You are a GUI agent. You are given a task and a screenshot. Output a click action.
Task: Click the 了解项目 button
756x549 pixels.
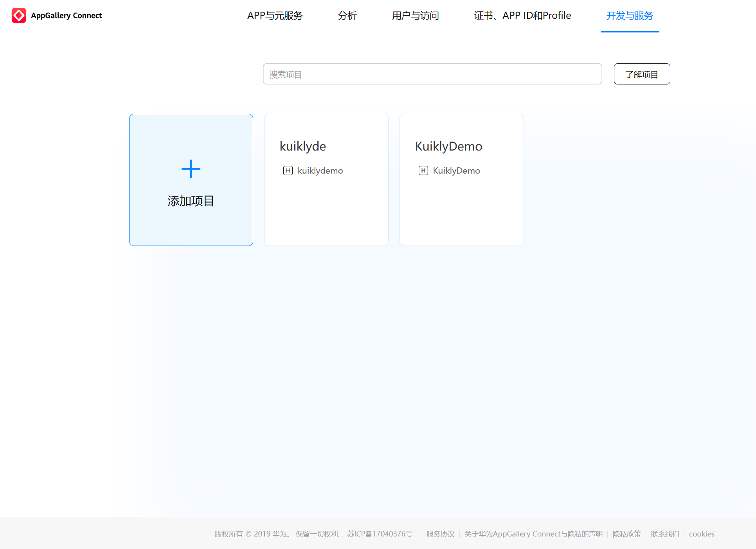pos(641,74)
